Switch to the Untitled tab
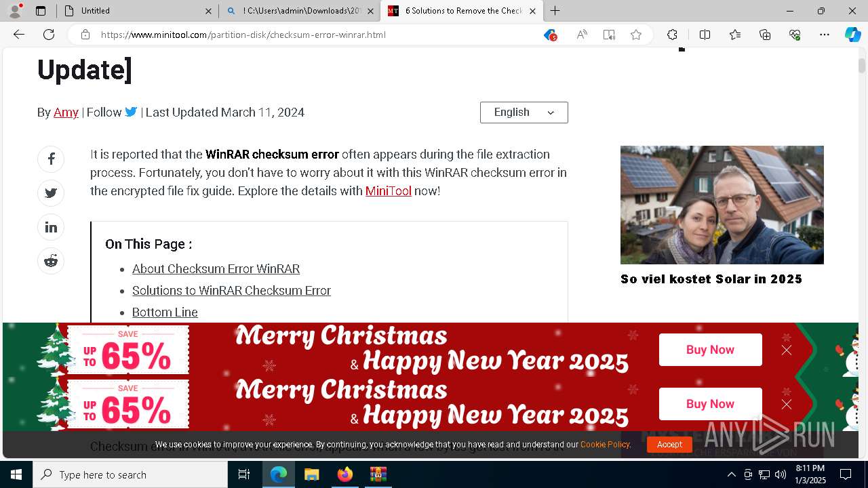The image size is (868, 488). 138,11
